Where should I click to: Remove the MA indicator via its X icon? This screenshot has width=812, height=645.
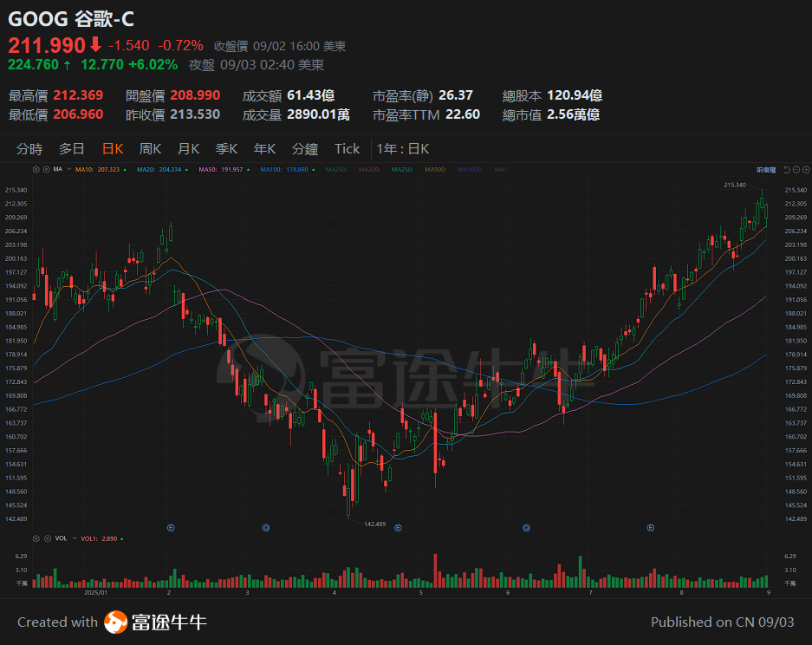click(x=47, y=169)
